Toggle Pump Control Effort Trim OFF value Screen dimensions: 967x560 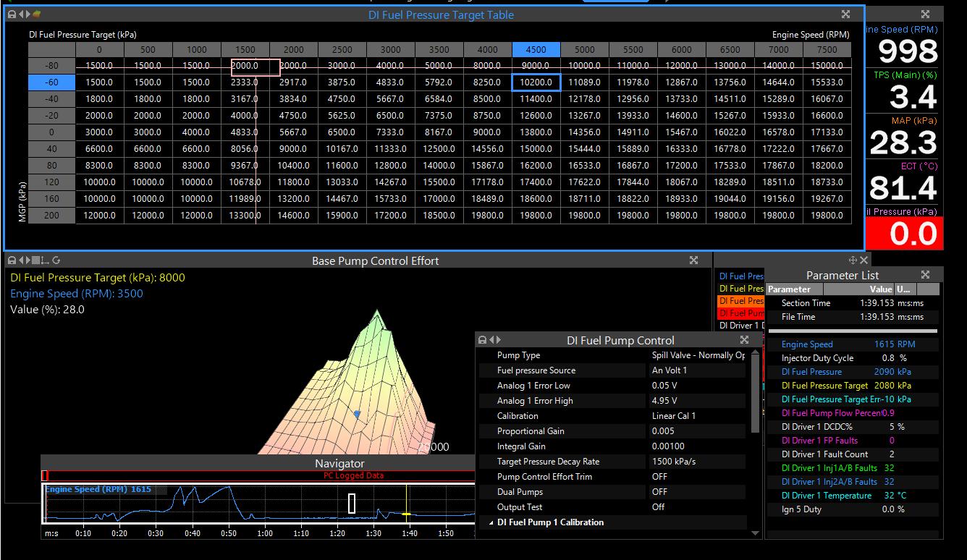tap(659, 477)
